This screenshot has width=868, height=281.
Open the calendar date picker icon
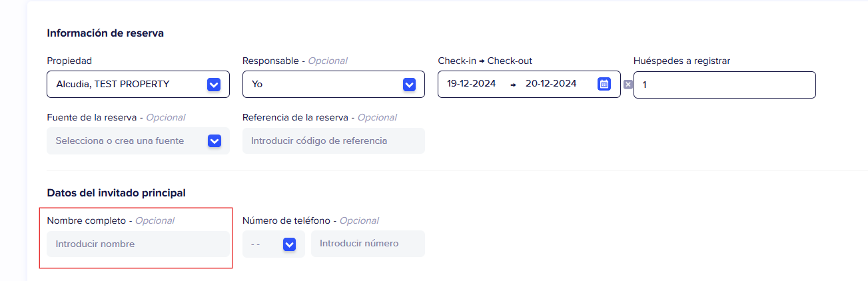(604, 84)
